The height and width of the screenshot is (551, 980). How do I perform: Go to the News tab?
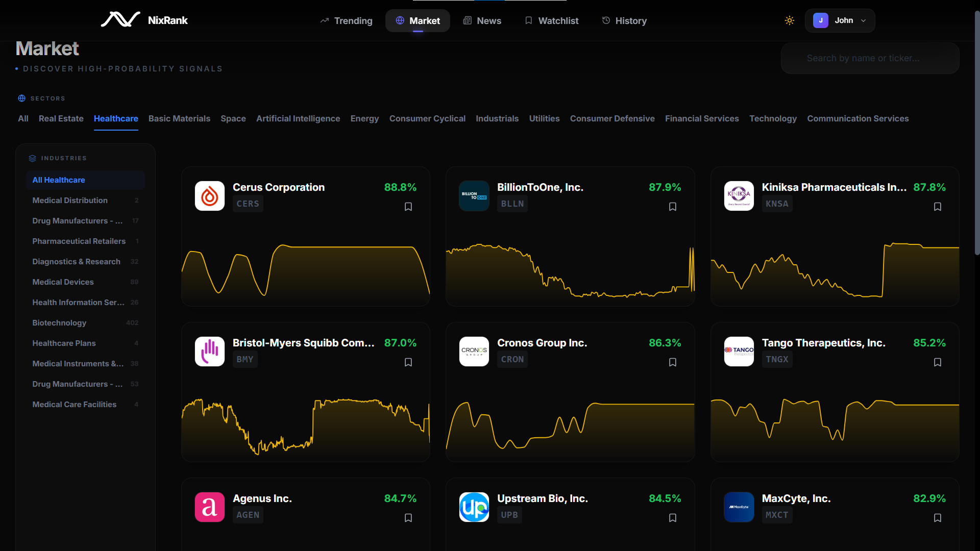(x=482, y=20)
